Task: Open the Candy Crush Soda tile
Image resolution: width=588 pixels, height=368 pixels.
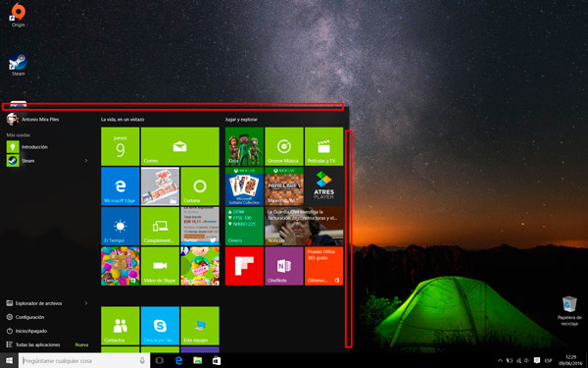Action: point(200,266)
